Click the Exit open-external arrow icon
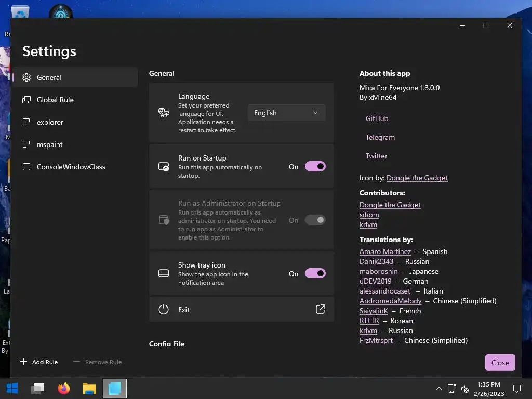532x399 pixels. (x=320, y=309)
